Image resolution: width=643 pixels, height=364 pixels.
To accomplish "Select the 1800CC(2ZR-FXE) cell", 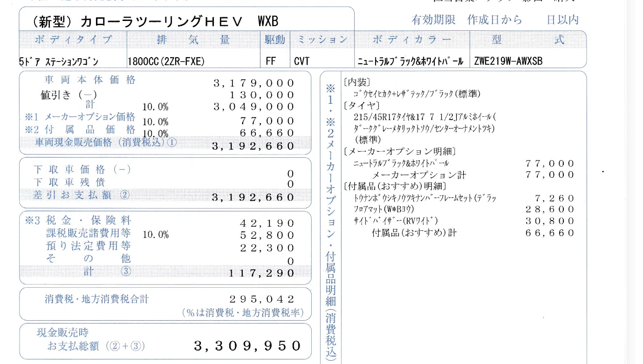I will 166,61.
